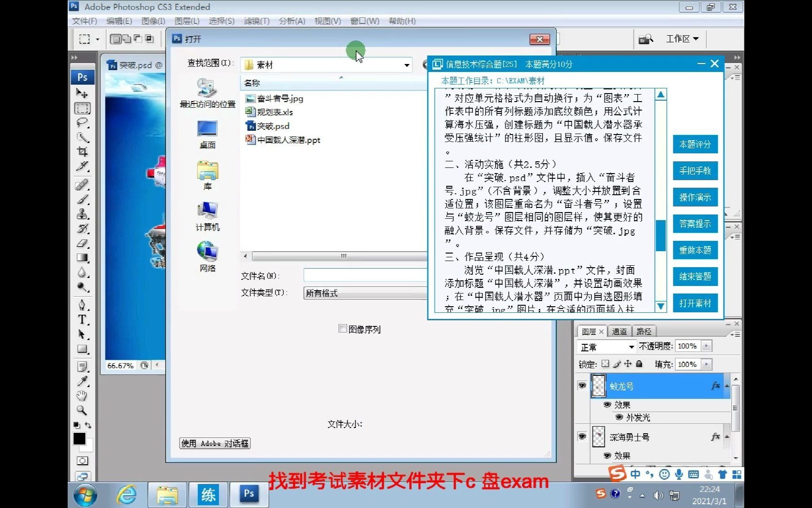
Task: Switch to the 通道 tab
Action: click(619, 331)
